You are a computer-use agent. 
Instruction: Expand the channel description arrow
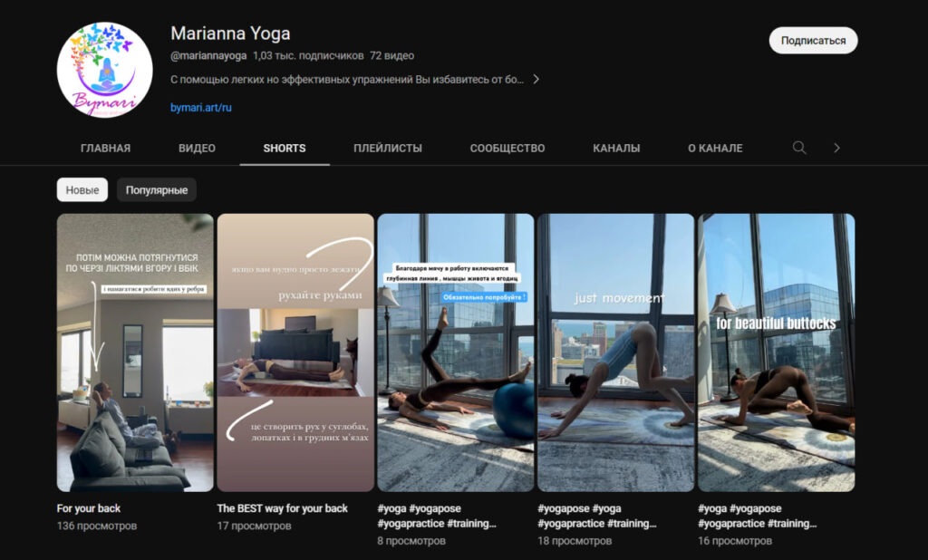coord(536,79)
